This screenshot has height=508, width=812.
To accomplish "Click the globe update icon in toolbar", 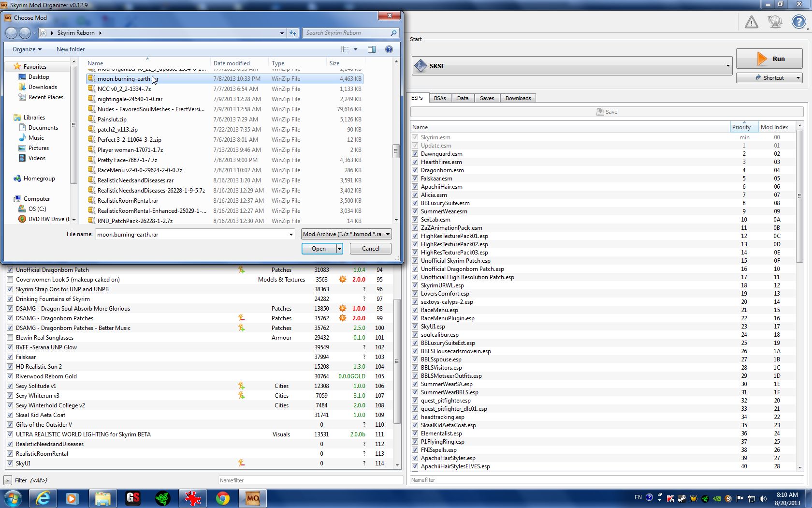I will tap(775, 22).
